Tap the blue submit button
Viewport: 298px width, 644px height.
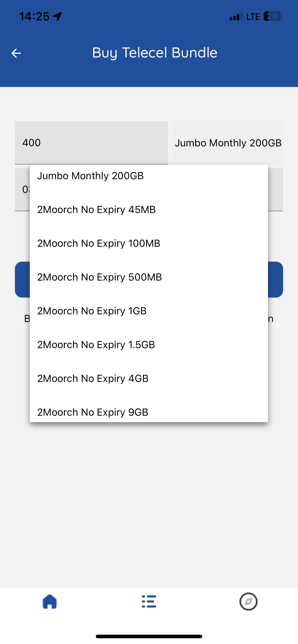275,280
